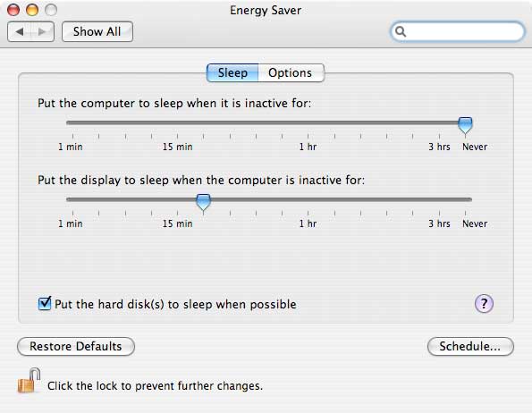This screenshot has height=413, width=532.
Task: Click the Restore Defaults button
Action: point(76,346)
